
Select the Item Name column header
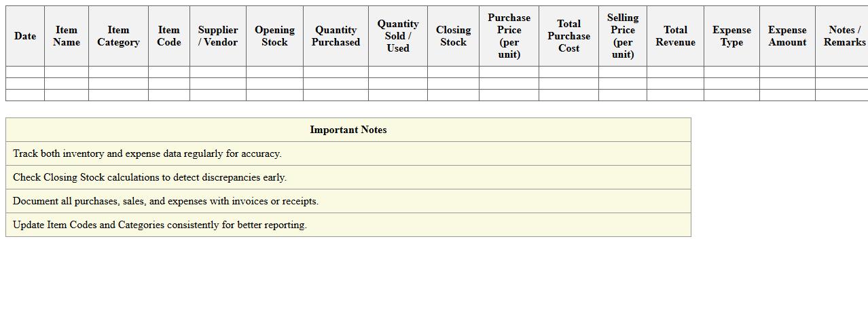pyautogui.click(x=67, y=36)
